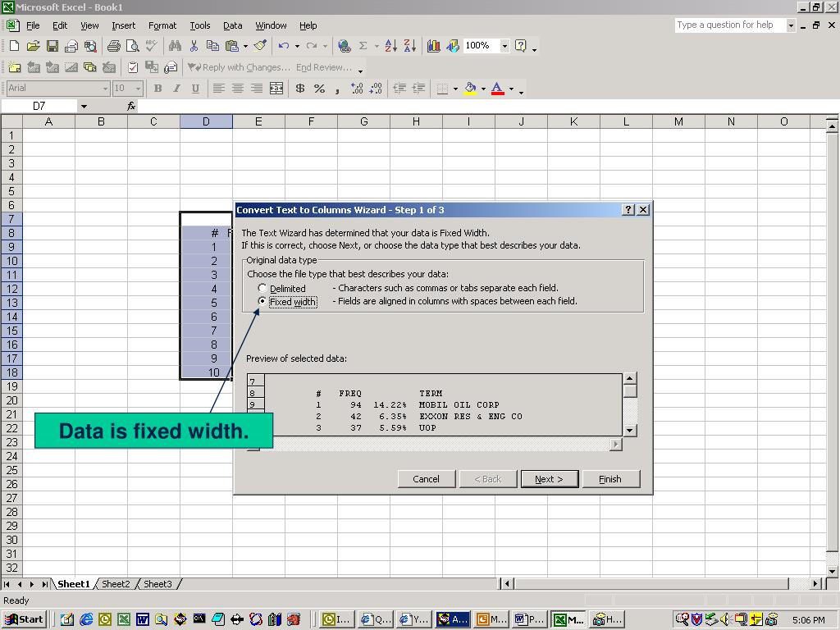The image size is (840, 630).
Task: Toggle Align Right formatting
Action: (x=257, y=89)
